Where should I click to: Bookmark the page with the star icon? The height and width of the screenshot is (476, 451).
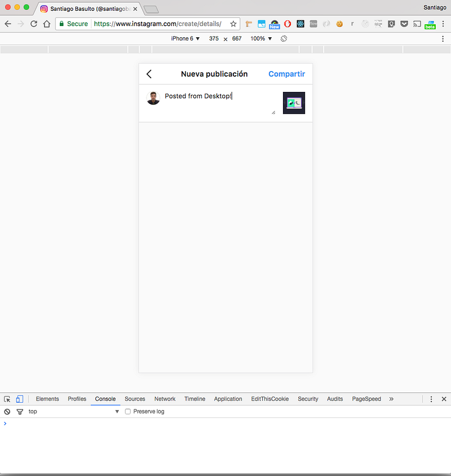(x=233, y=24)
